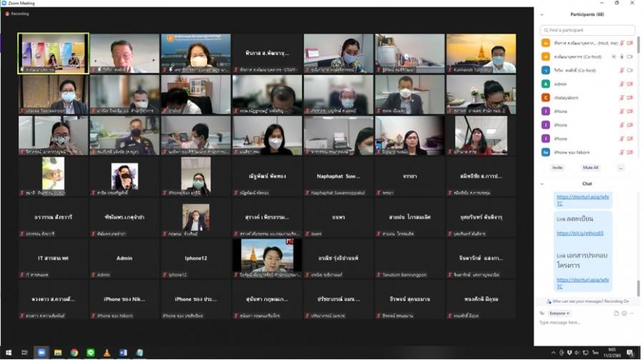Open the more options menu beside Mute All
The width and height of the screenshot is (644, 360).
click(x=620, y=167)
